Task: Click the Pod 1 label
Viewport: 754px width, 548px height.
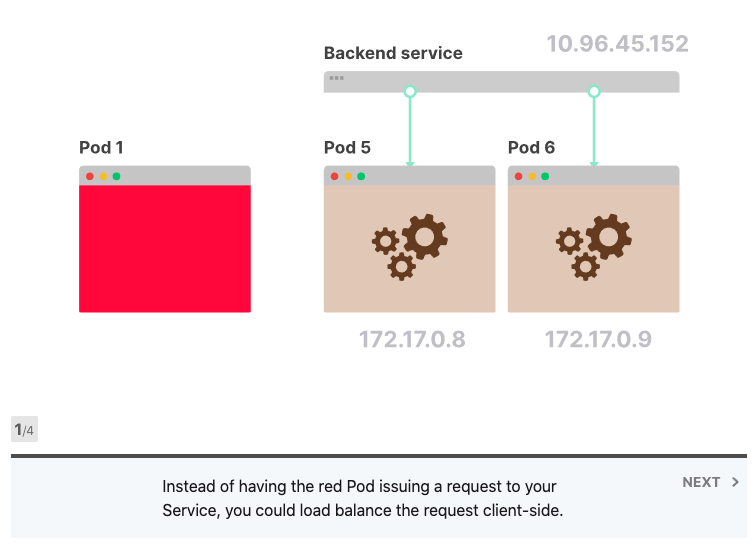Action: coord(102,148)
